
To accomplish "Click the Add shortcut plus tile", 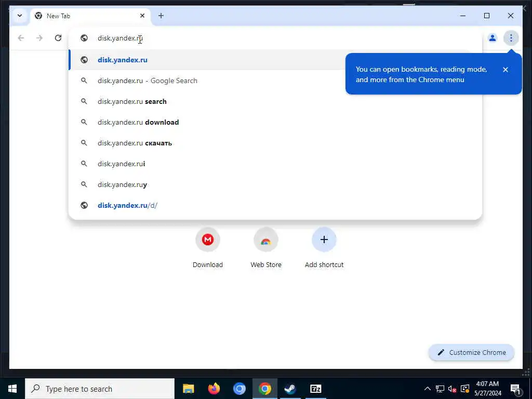I will point(324,248).
